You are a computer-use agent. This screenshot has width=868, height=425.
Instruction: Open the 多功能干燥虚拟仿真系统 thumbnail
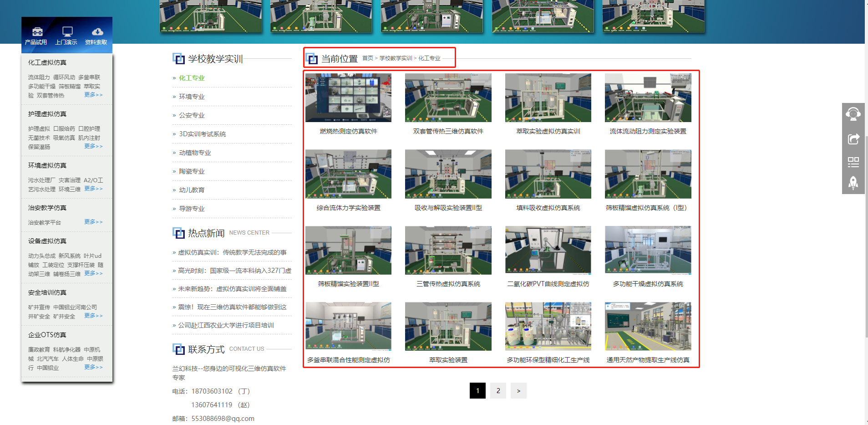point(648,251)
